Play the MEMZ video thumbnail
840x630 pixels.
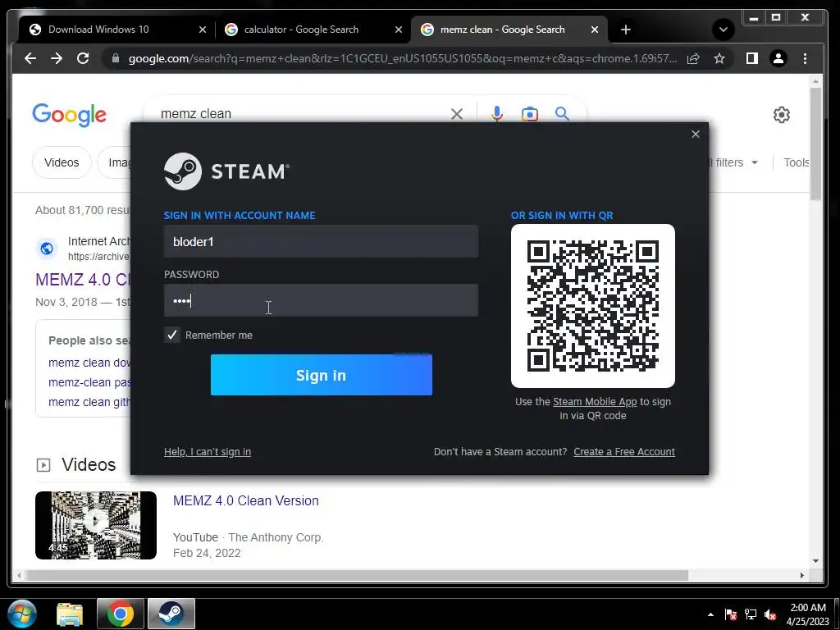(96, 525)
